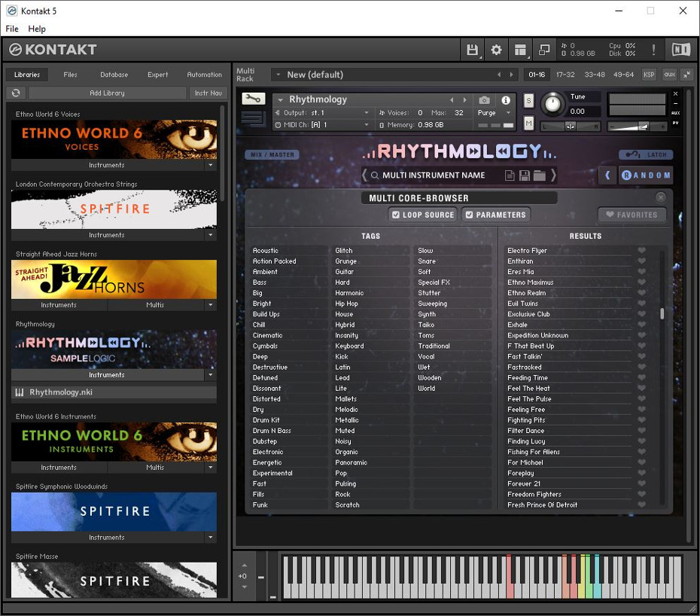Open the Help menu

(x=37, y=29)
